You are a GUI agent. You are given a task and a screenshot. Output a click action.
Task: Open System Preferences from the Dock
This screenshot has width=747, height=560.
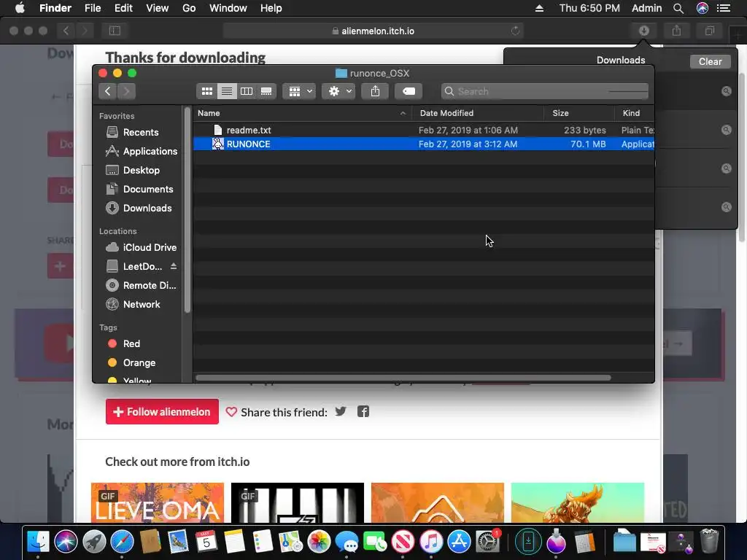(x=487, y=542)
